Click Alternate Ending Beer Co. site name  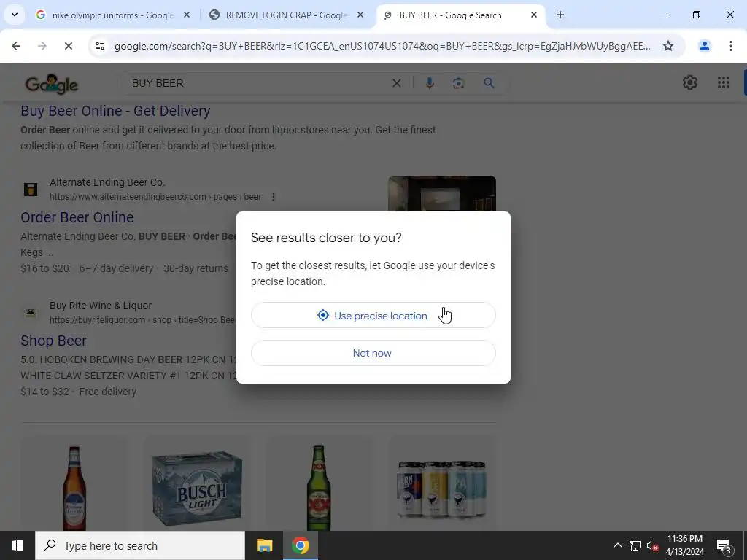tap(107, 182)
